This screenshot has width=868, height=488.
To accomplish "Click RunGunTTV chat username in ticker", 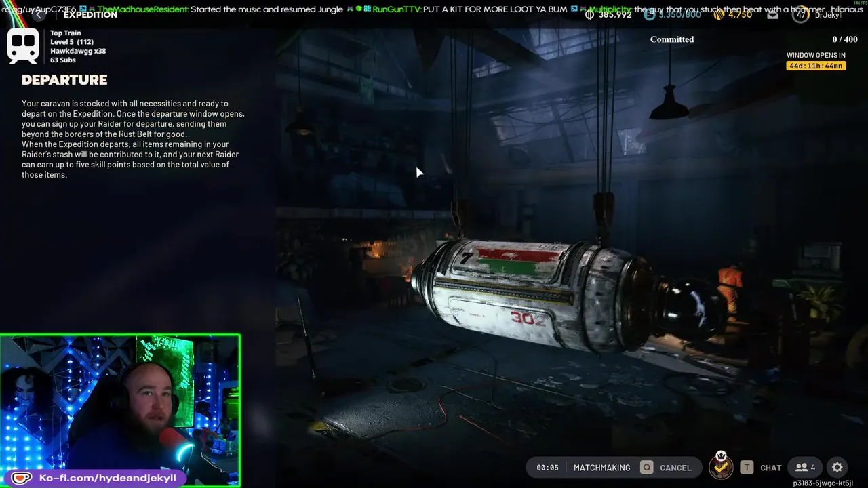I will [397, 9].
